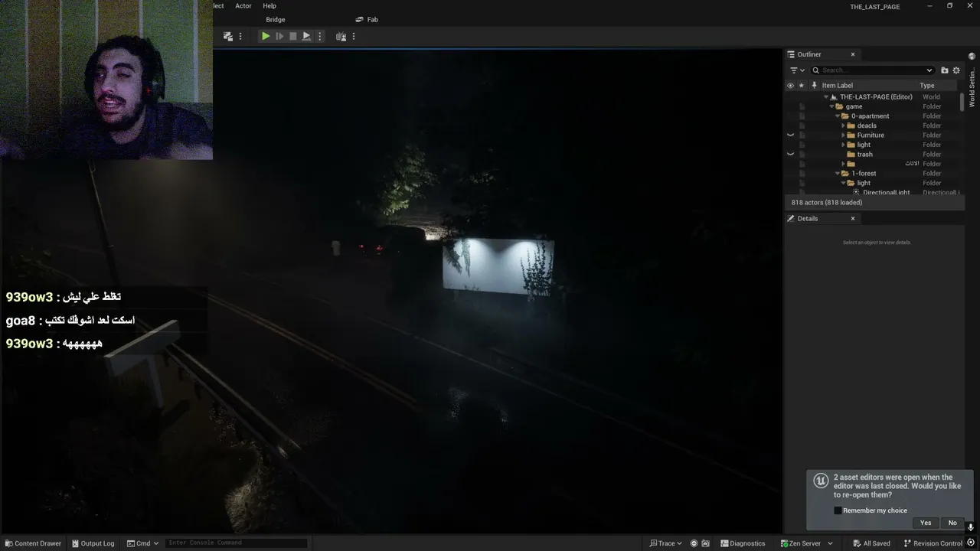Image resolution: width=980 pixels, height=551 pixels.
Task: Open the Bridge tab
Action: [x=276, y=20]
